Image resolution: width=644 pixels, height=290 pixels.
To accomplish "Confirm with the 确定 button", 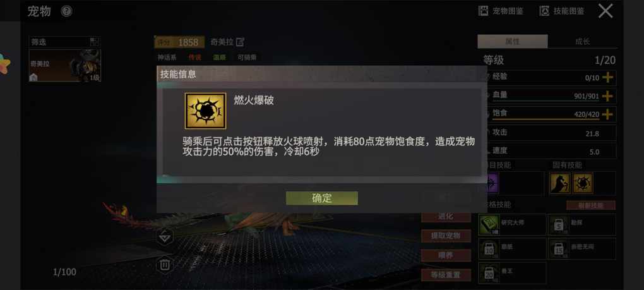I will 321,198.
